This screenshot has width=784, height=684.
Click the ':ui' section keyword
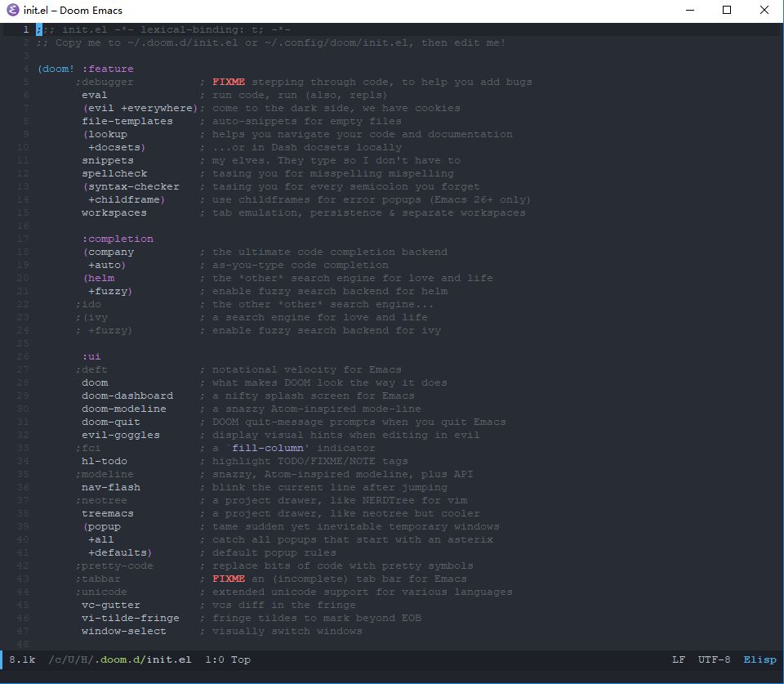pos(91,356)
